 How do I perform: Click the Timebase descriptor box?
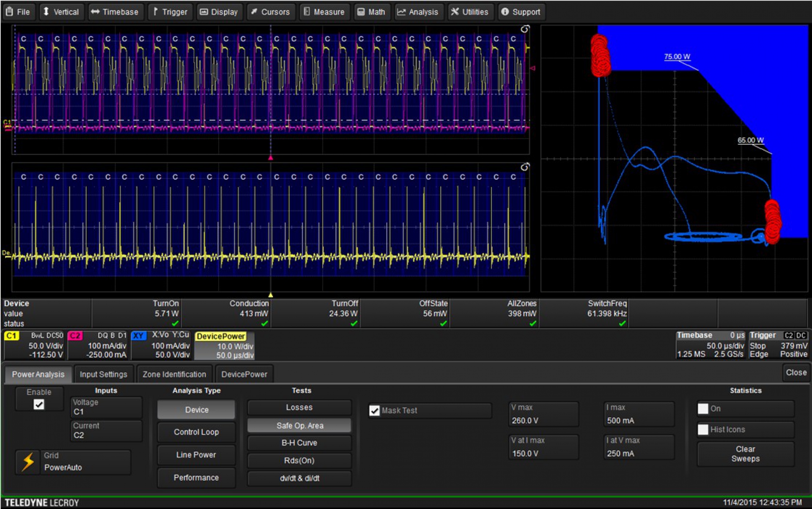click(710, 345)
